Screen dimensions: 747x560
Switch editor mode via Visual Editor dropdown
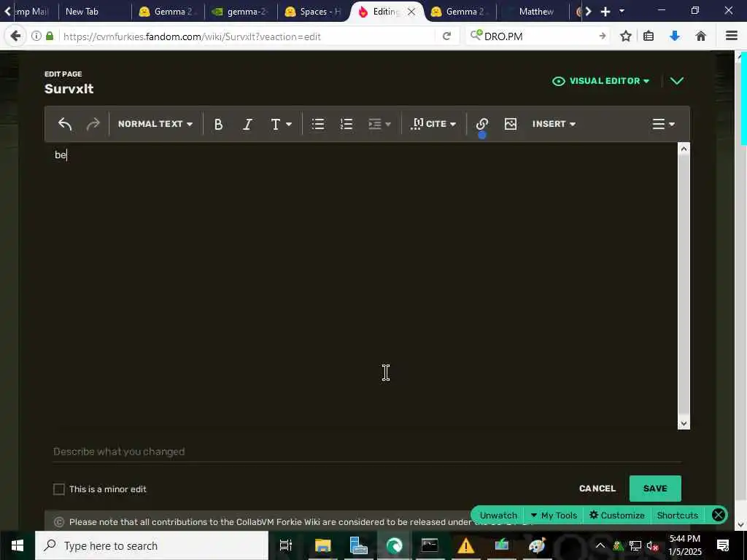tap(601, 81)
